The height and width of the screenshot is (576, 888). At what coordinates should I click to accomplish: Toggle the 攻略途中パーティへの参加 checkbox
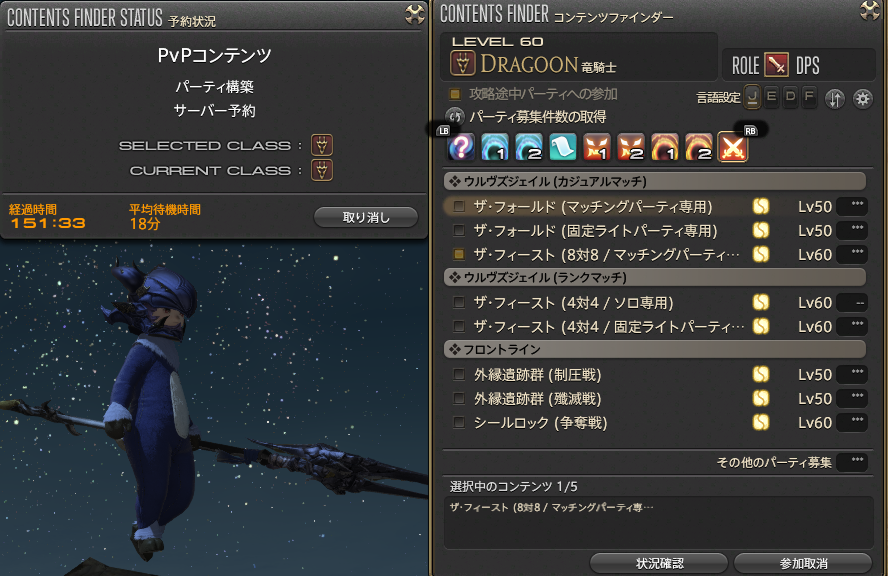coord(455,94)
